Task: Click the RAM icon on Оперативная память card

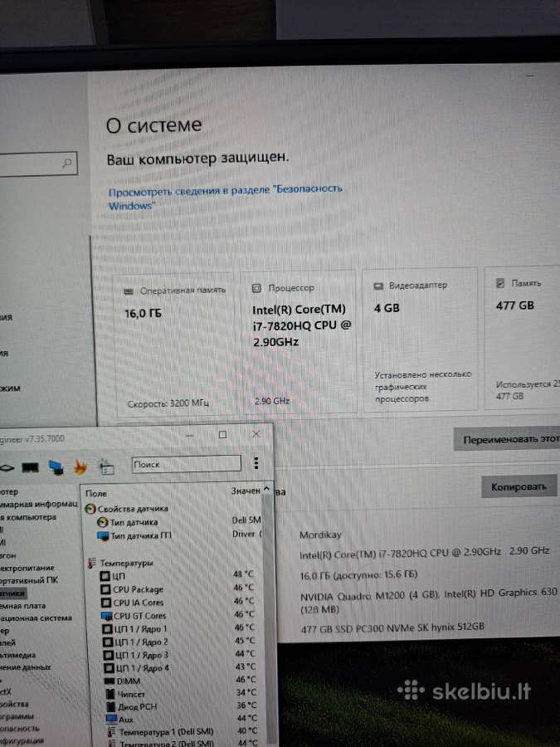Action: (x=129, y=291)
